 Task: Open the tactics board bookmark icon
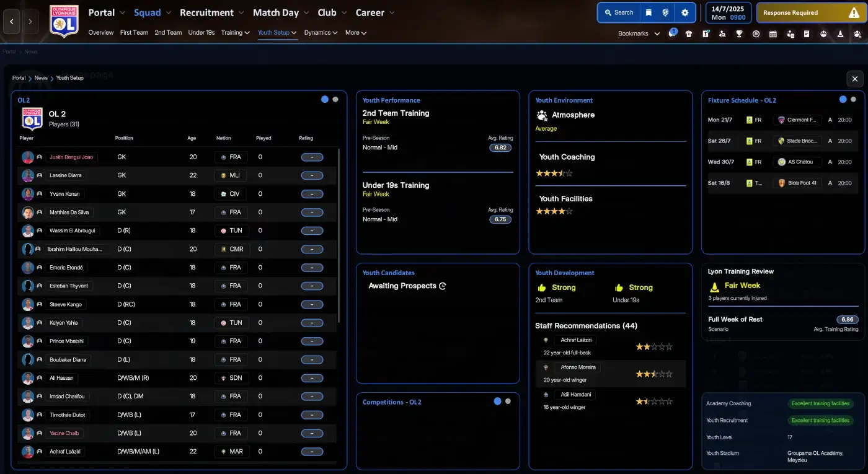pos(706,33)
